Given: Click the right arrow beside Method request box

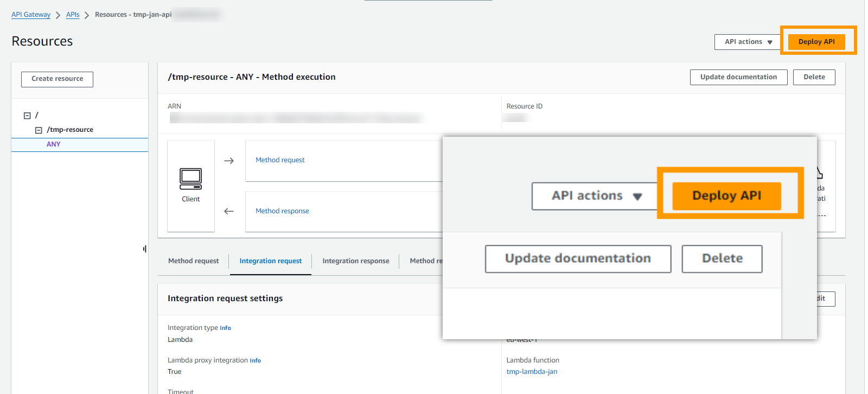Looking at the screenshot, I should click(229, 161).
